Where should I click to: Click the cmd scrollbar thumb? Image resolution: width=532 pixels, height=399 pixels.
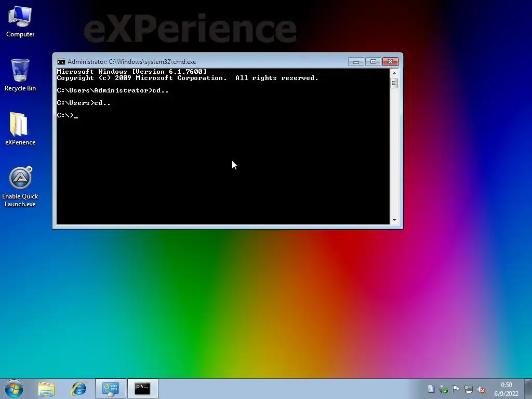click(394, 83)
